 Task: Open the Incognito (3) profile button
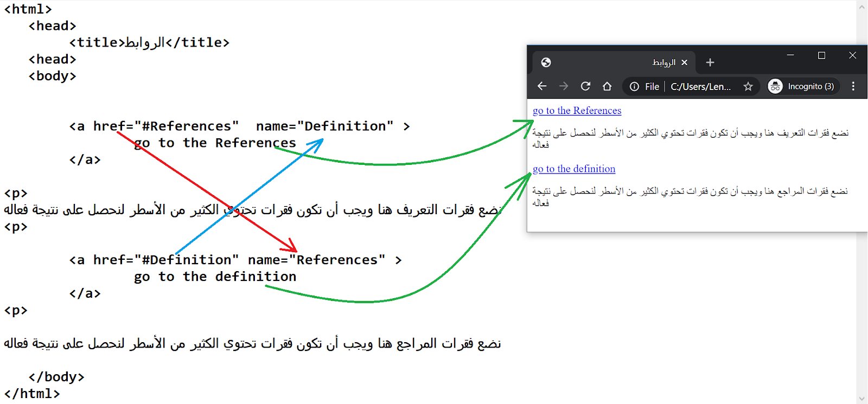point(803,86)
